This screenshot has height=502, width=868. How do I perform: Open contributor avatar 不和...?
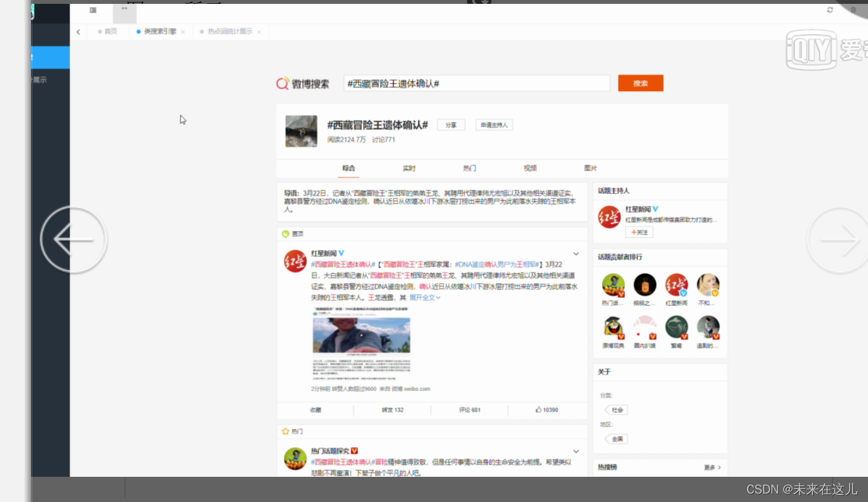pyautogui.click(x=708, y=284)
